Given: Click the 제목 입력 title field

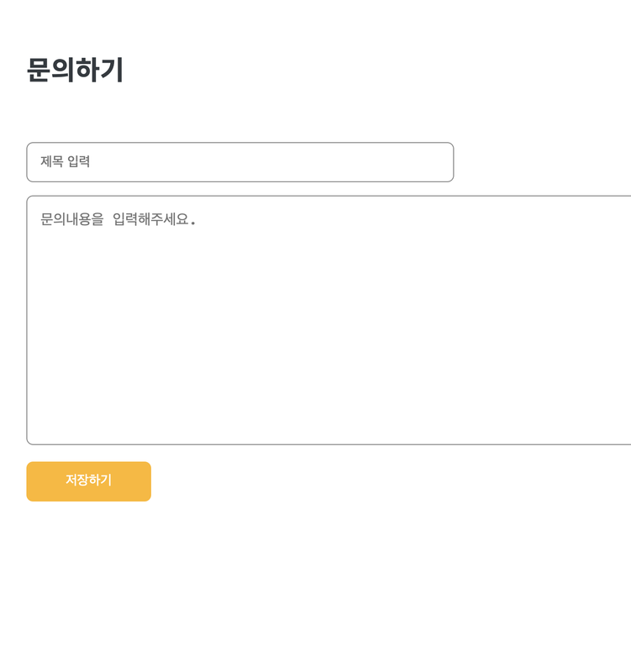Looking at the screenshot, I should (x=240, y=162).
